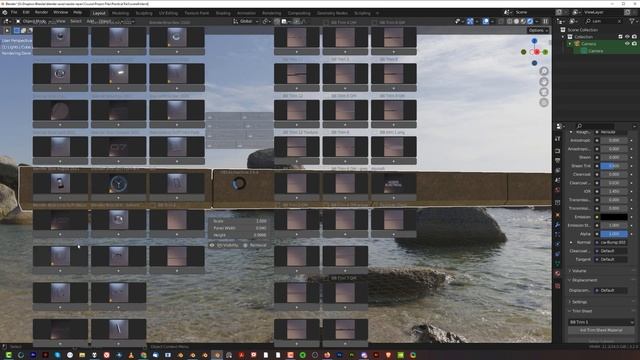640x360 pixels.
Task: Open File Explorer from the taskbar
Action: tap(82, 355)
